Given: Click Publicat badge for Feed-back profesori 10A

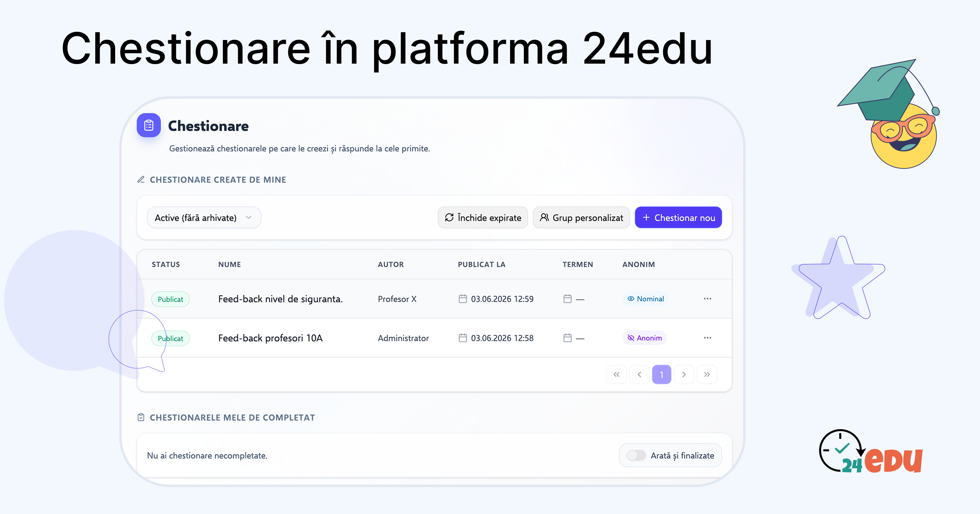Looking at the screenshot, I should coord(171,338).
